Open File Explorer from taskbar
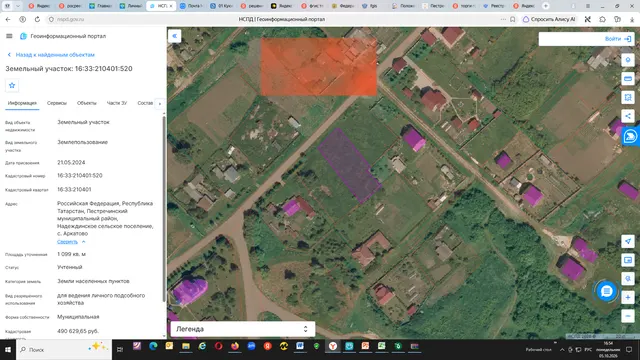Image resolution: width=640 pixels, height=360 pixels. click(x=186, y=346)
